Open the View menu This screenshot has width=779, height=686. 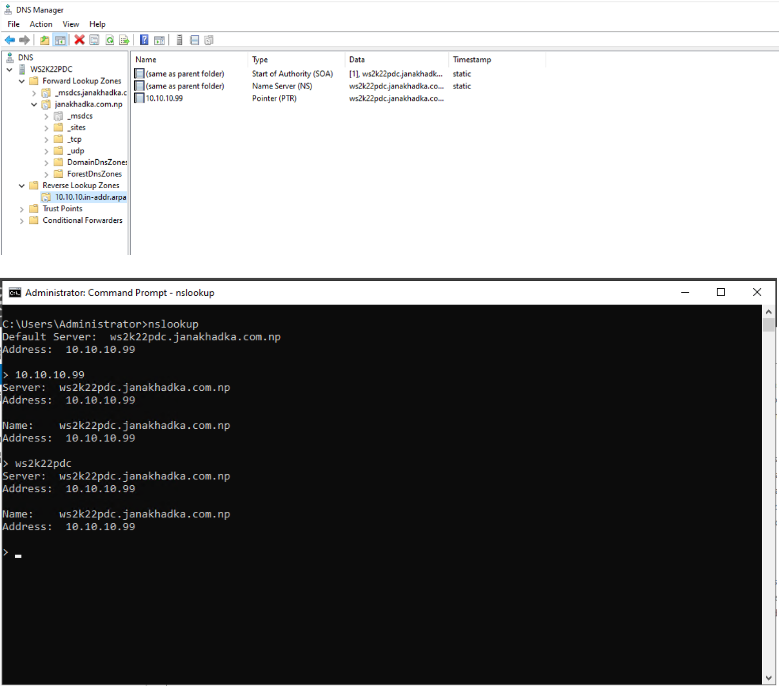tap(71, 24)
